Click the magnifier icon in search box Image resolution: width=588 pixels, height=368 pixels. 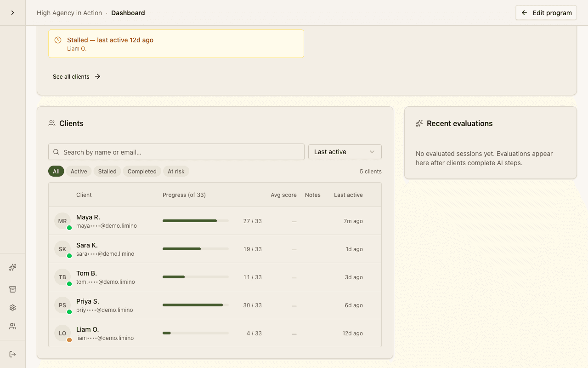pos(56,152)
